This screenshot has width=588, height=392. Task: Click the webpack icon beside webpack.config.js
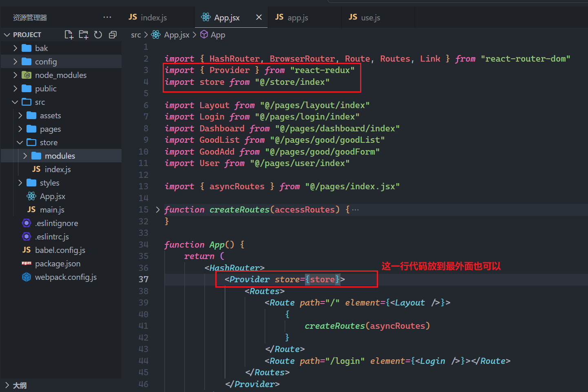click(x=27, y=277)
